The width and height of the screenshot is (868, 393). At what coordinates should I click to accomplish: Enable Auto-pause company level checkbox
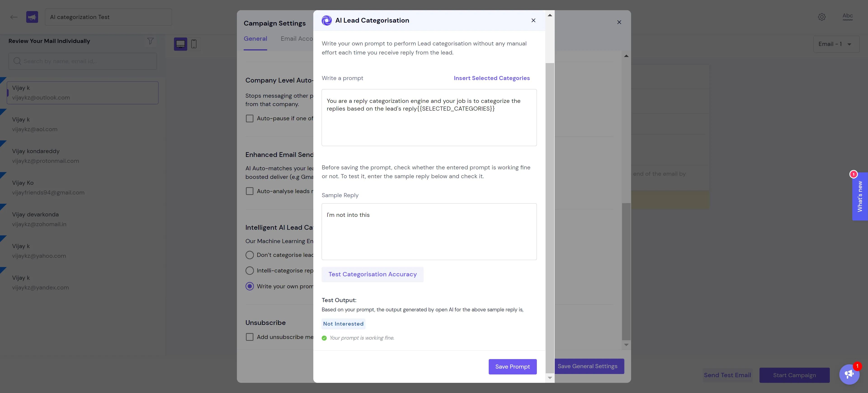249,119
